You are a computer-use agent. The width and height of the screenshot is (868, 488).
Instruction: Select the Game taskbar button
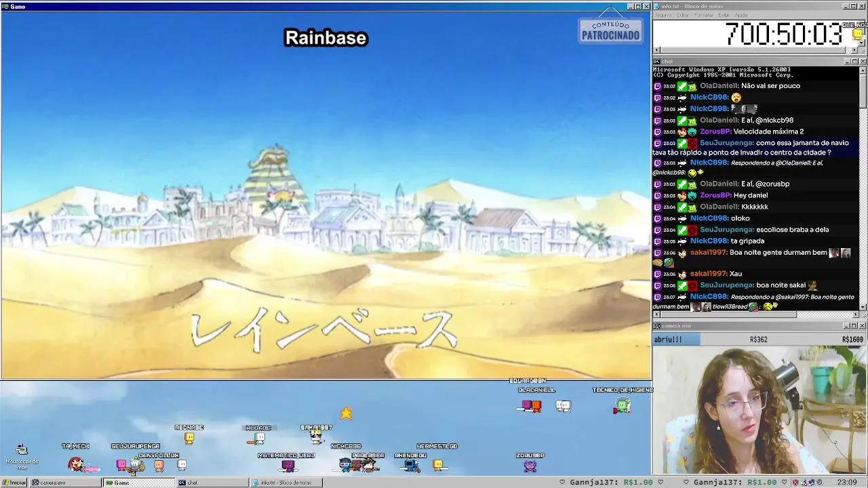tap(138, 483)
